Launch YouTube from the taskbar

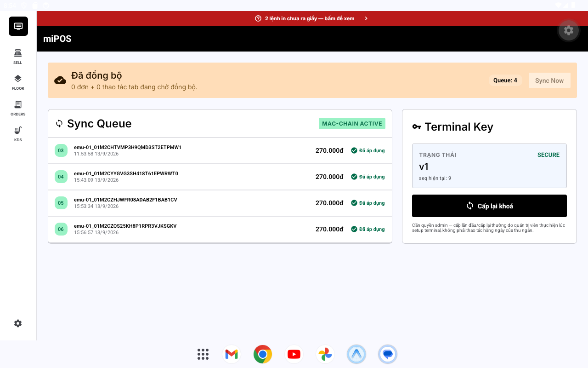tap(294, 354)
